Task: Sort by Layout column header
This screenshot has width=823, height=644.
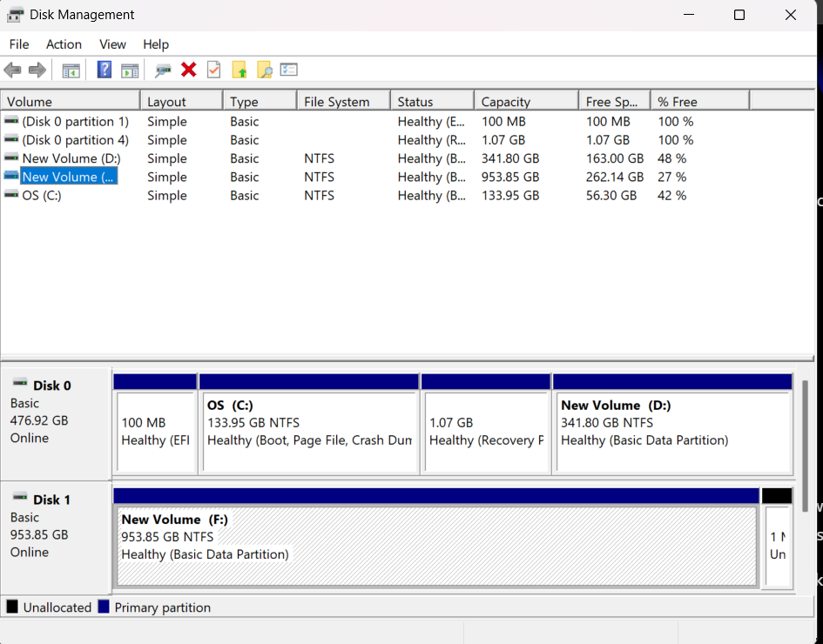Action: 182,101
